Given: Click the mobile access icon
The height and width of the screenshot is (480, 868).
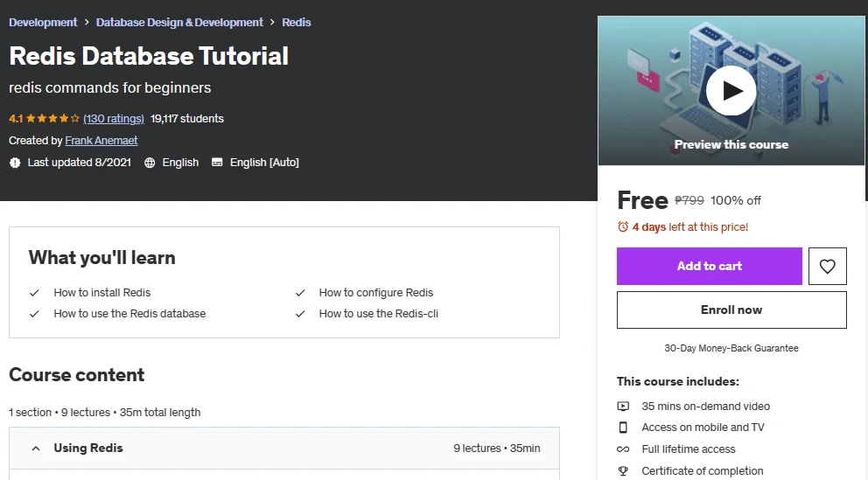Looking at the screenshot, I should tap(623, 428).
